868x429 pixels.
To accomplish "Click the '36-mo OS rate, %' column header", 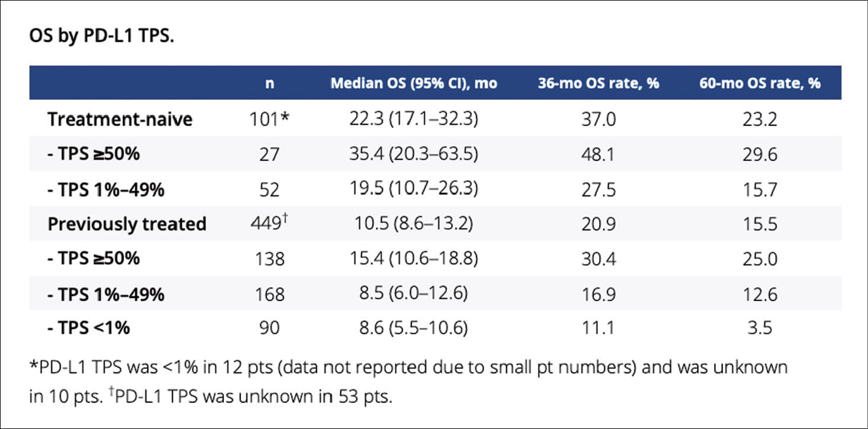I will click(599, 83).
